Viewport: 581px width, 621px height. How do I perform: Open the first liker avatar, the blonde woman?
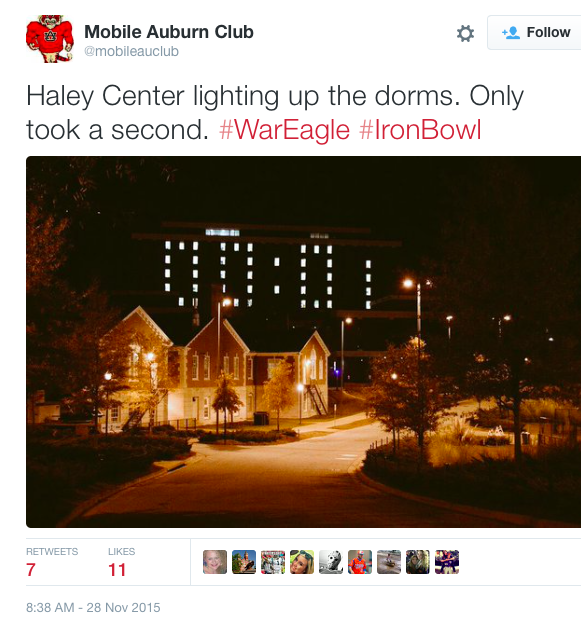pos(215,562)
